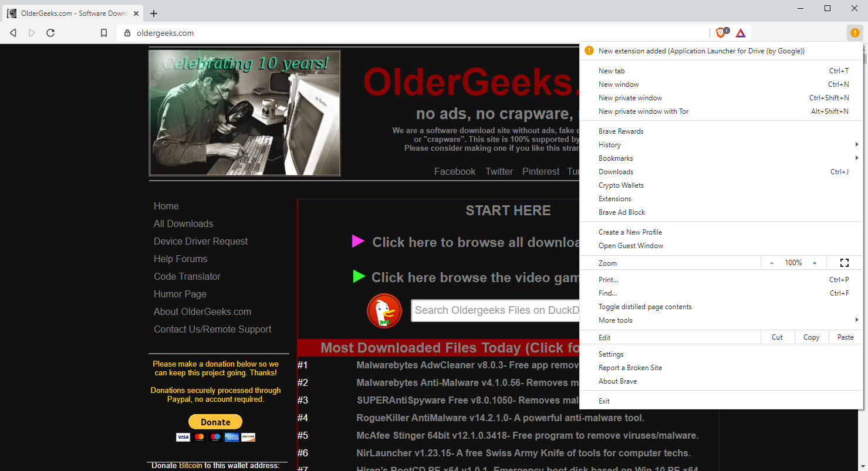Open Code Translator link
868x471 pixels.
coord(187,276)
